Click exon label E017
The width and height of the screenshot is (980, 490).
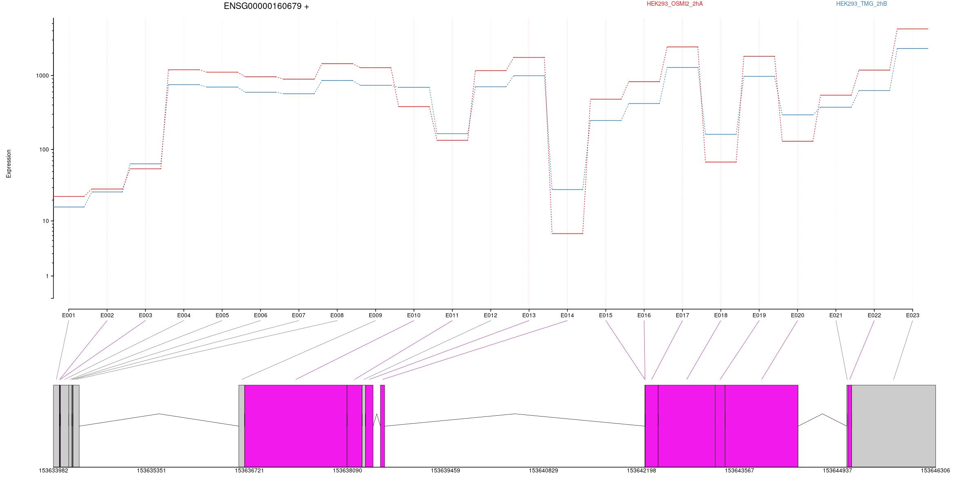click(x=682, y=315)
